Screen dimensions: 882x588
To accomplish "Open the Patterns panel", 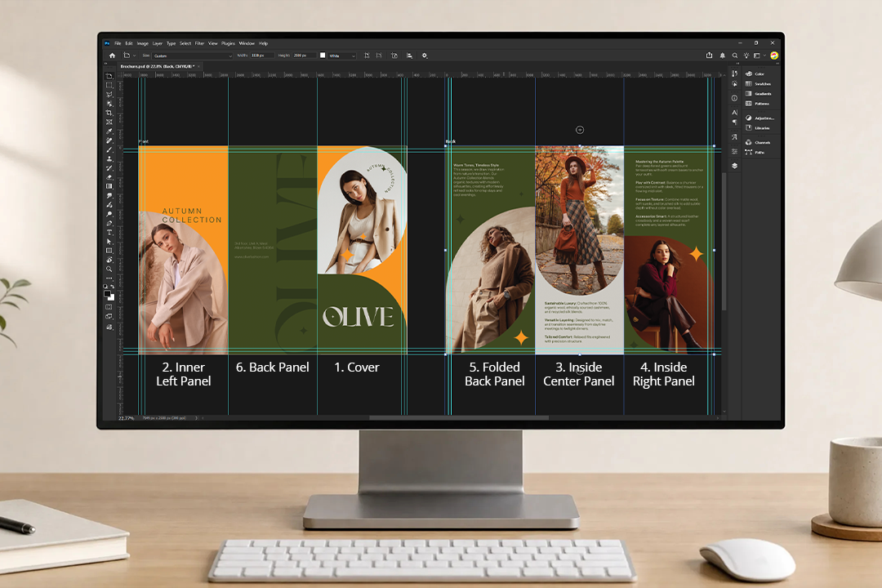I will point(758,104).
